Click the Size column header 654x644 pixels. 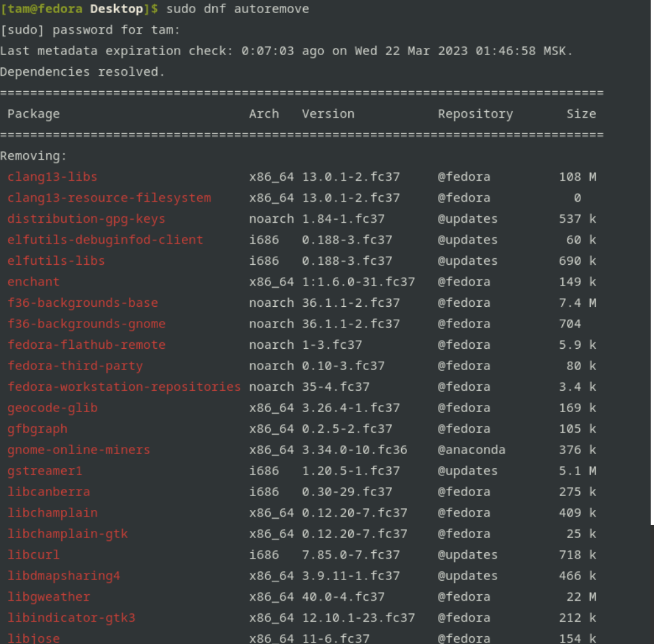tap(581, 114)
